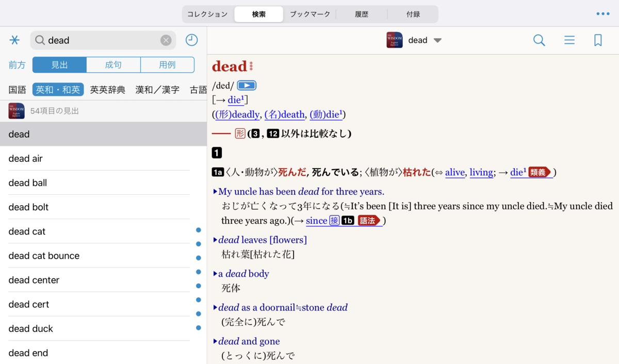
Task: Switch search mode to 成句
Action: tap(113, 65)
